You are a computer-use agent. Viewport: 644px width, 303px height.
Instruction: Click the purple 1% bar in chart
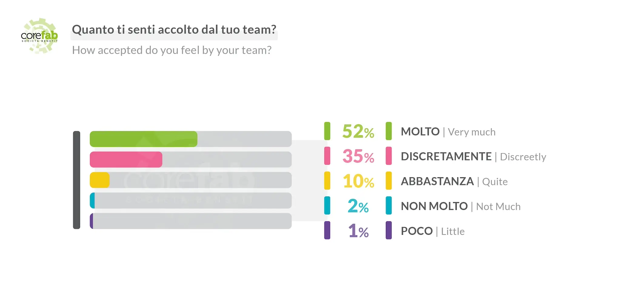(91, 221)
